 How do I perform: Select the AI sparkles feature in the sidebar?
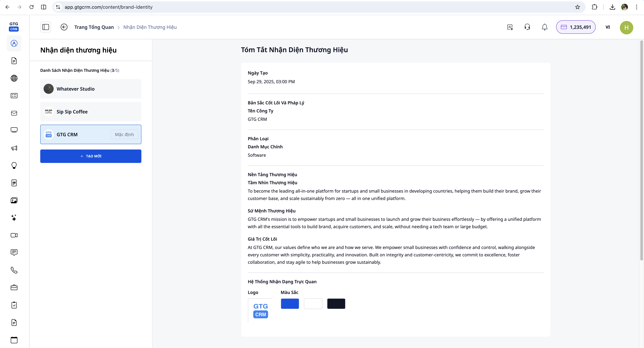point(14,218)
